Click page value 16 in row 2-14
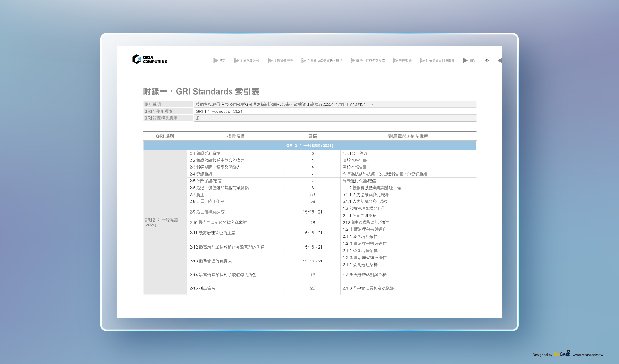 pyautogui.click(x=312, y=275)
